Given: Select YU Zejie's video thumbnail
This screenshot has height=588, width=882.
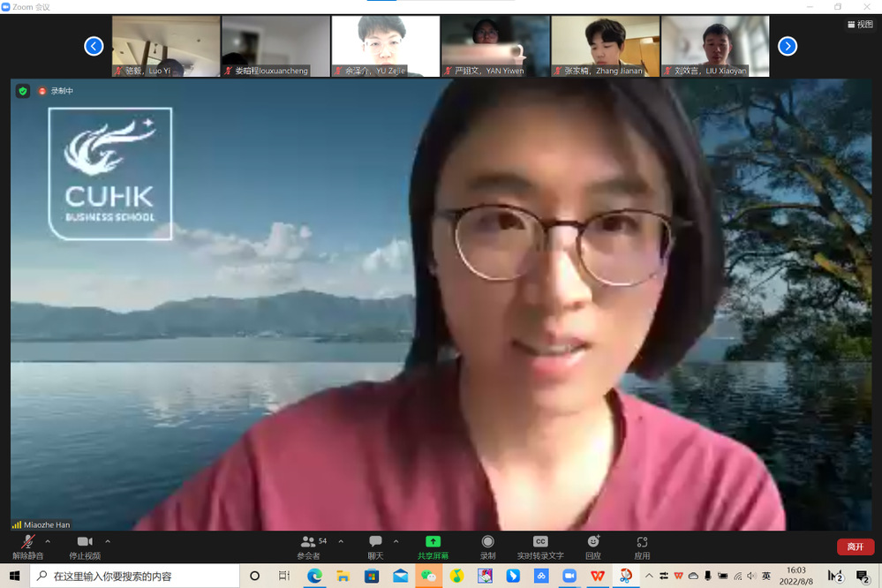Looking at the screenshot, I should click(385, 46).
